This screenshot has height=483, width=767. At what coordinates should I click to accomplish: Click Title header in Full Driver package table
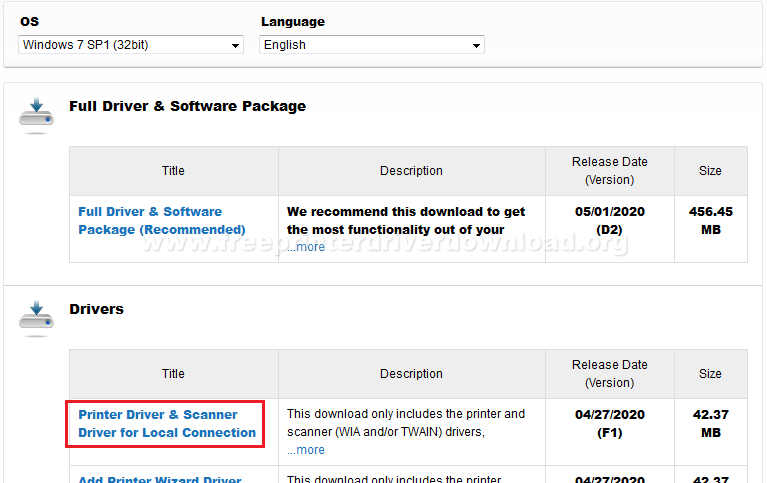click(173, 171)
